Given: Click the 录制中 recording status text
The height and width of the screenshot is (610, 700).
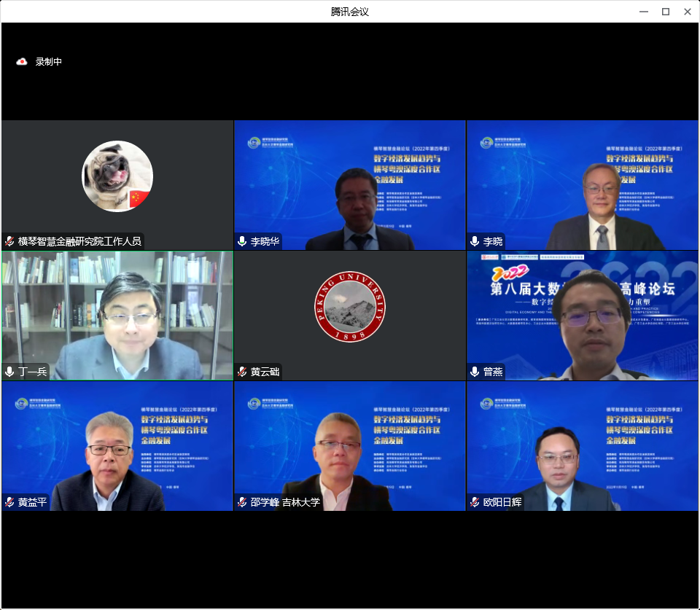Looking at the screenshot, I should [x=49, y=61].
